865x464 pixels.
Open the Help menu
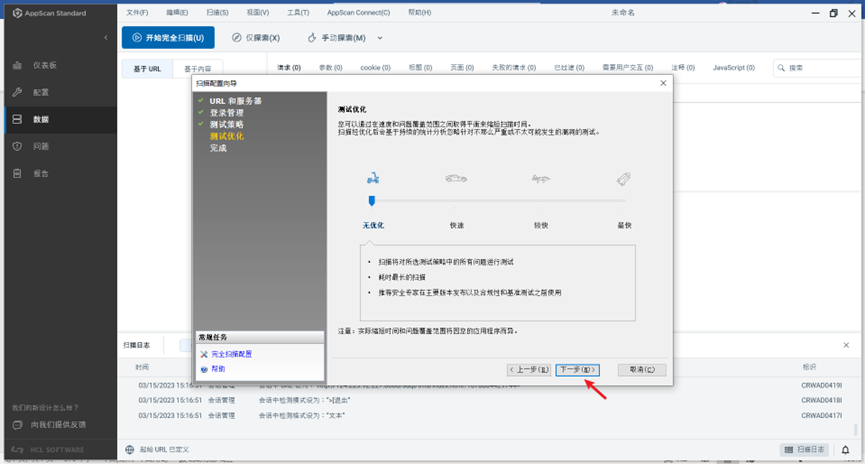point(420,12)
